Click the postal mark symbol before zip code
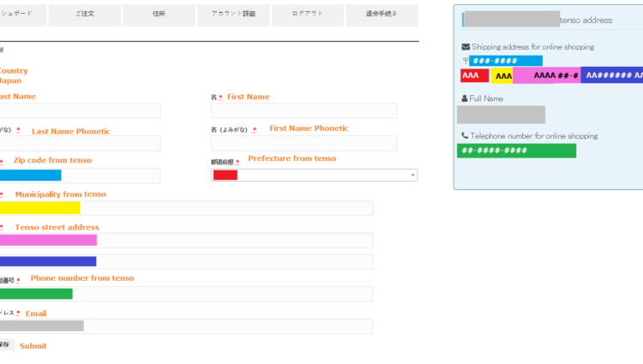Image resolution: width=643 pixels, height=364 pixels. 465,61
